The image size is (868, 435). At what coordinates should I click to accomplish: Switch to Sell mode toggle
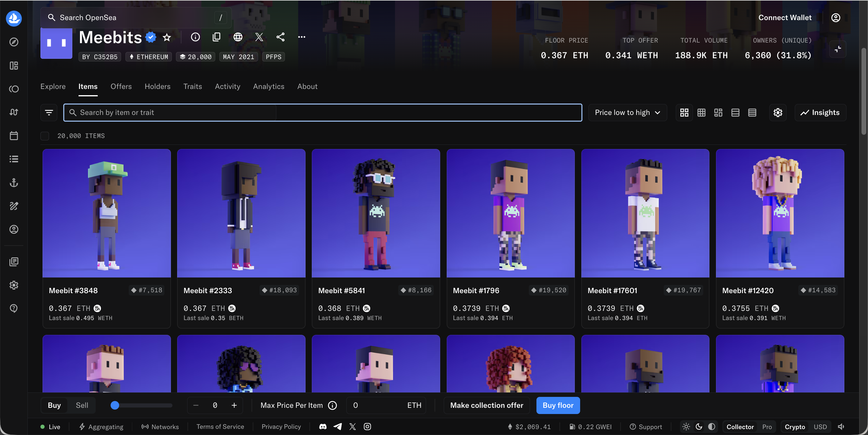coord(82,405)
